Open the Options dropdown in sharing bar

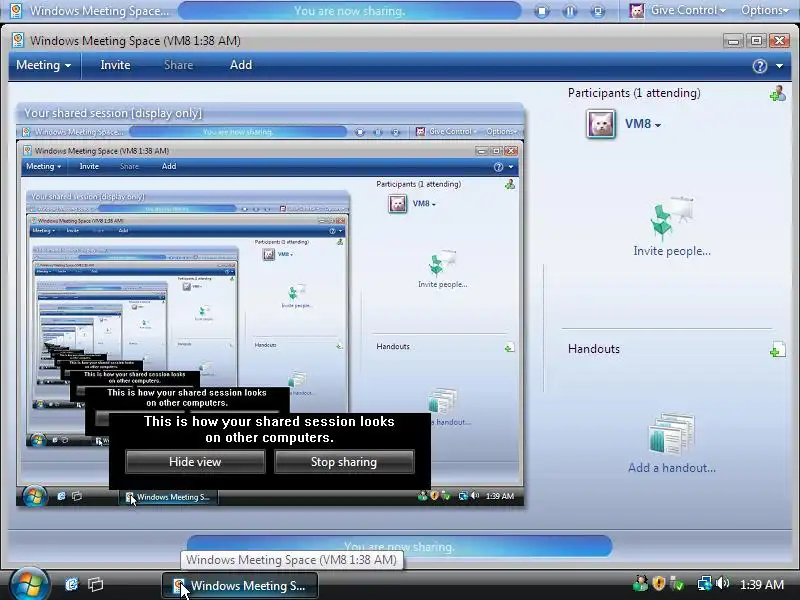765,10
